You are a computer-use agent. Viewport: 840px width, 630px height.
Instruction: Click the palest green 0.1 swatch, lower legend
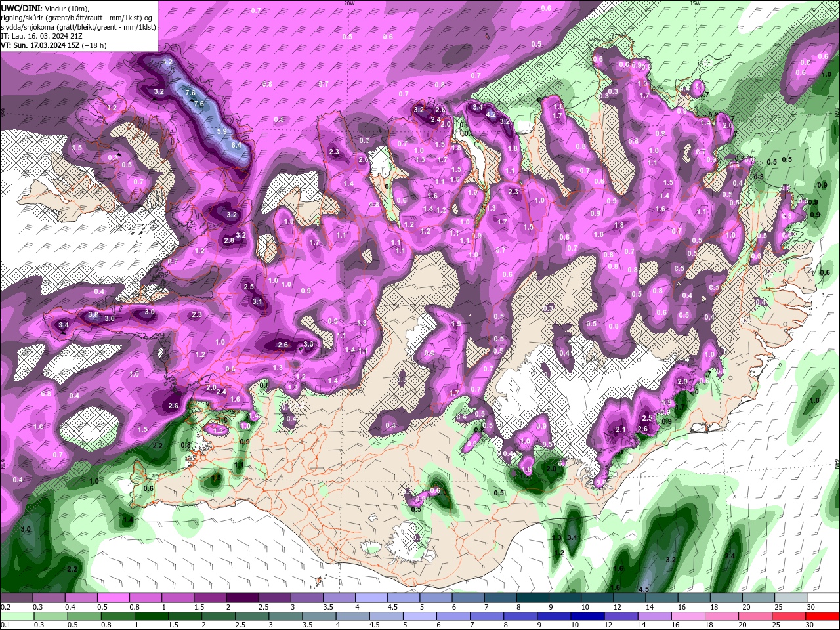click(17, 616)
